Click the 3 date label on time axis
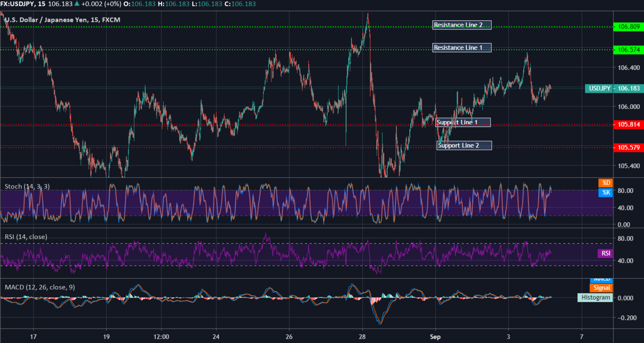This screenshot has height=343, width=644. click(508, 337)
